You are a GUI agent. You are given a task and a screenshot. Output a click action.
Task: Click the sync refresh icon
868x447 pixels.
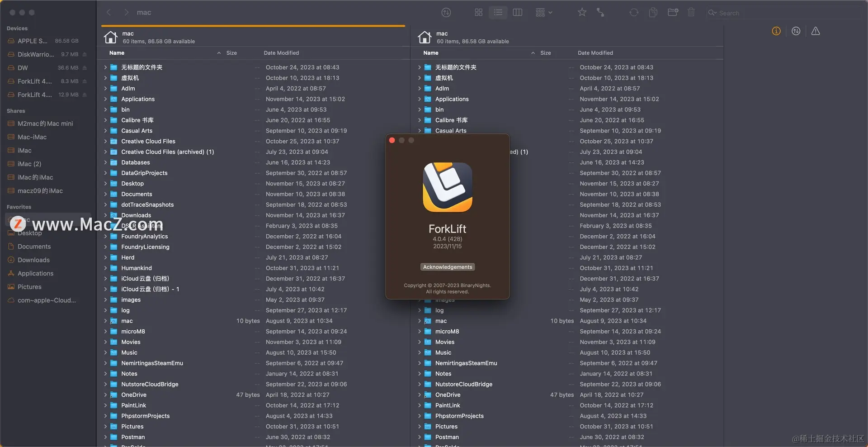pos(634,13)
